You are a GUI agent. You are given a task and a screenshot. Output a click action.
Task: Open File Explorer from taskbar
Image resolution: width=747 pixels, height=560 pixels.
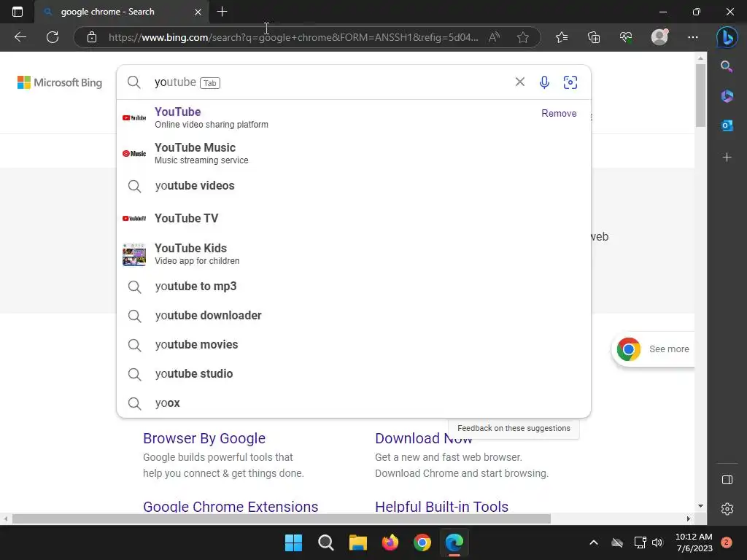(357, 542)
